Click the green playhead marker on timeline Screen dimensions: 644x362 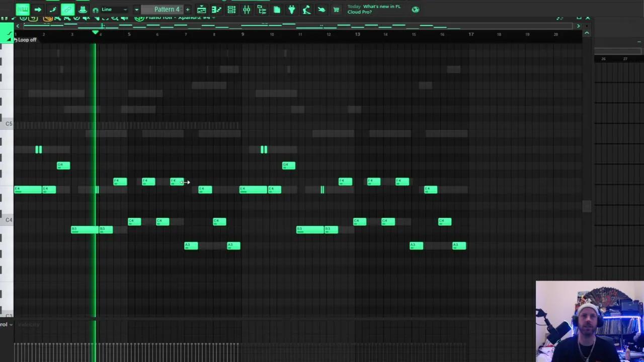95,33
